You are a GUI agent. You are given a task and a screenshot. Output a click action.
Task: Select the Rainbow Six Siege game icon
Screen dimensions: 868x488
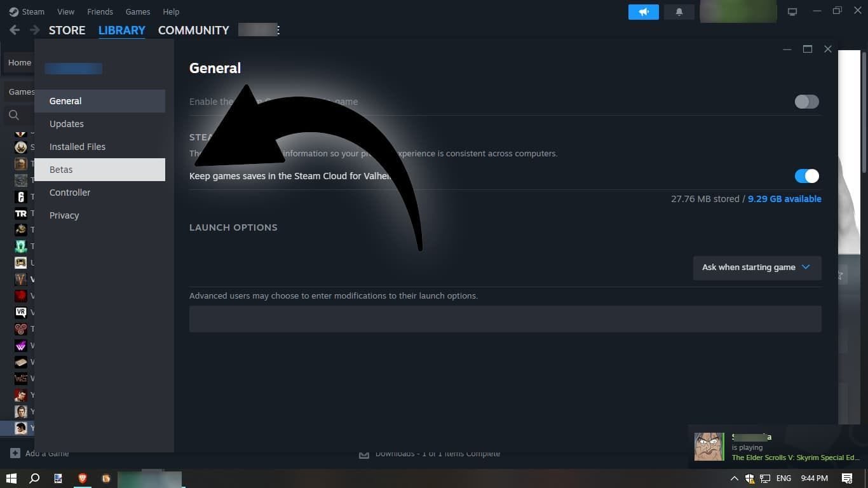pyautogui.click(x=21, y=197)
